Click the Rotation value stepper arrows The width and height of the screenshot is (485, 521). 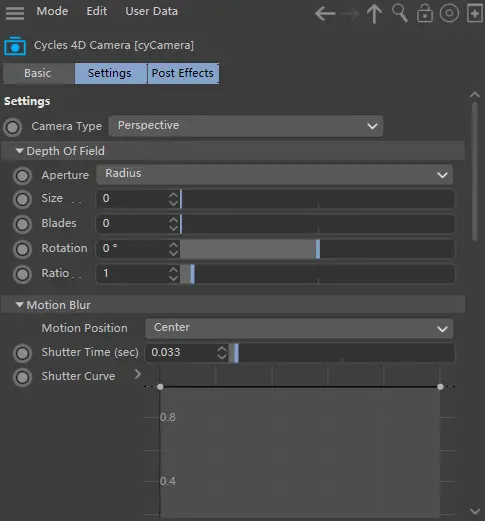173,249
